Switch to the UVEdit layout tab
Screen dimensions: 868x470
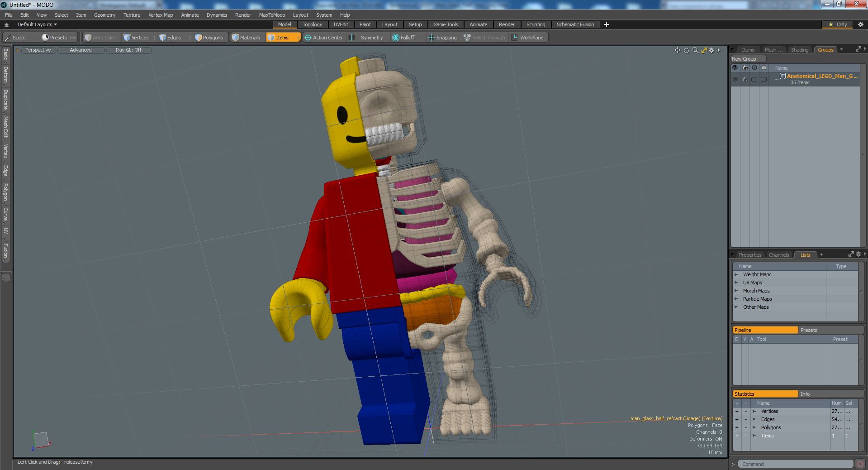(x=341, y=24)
